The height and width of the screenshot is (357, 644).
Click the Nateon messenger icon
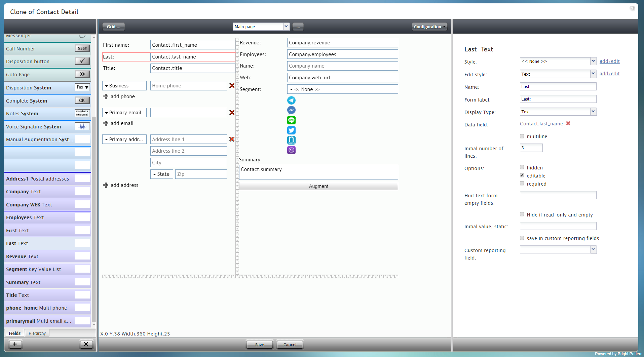coord(291,140)
